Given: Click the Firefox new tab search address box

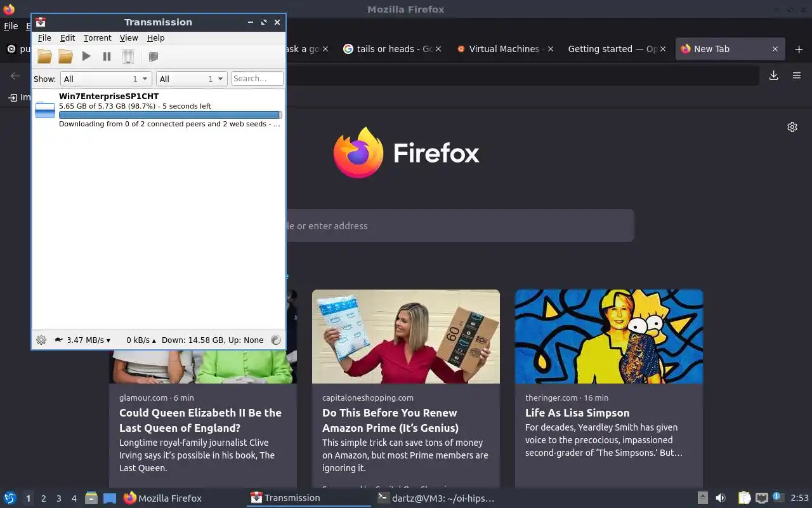Looking at the screenshot, I should (460, 225).
